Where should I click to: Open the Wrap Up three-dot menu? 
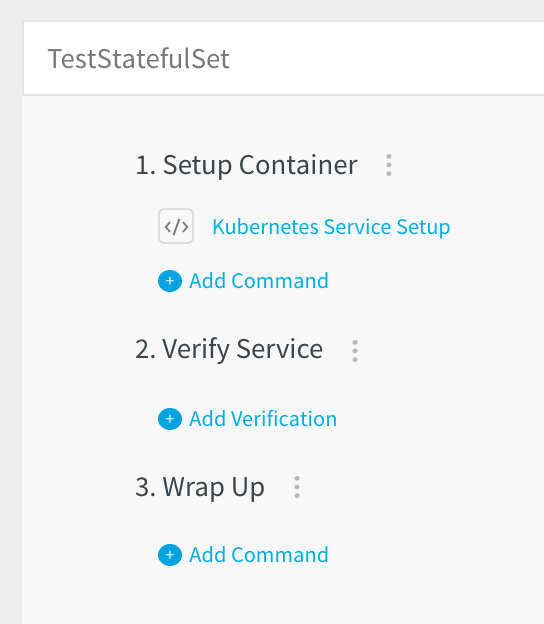click(x=296, y=487)
